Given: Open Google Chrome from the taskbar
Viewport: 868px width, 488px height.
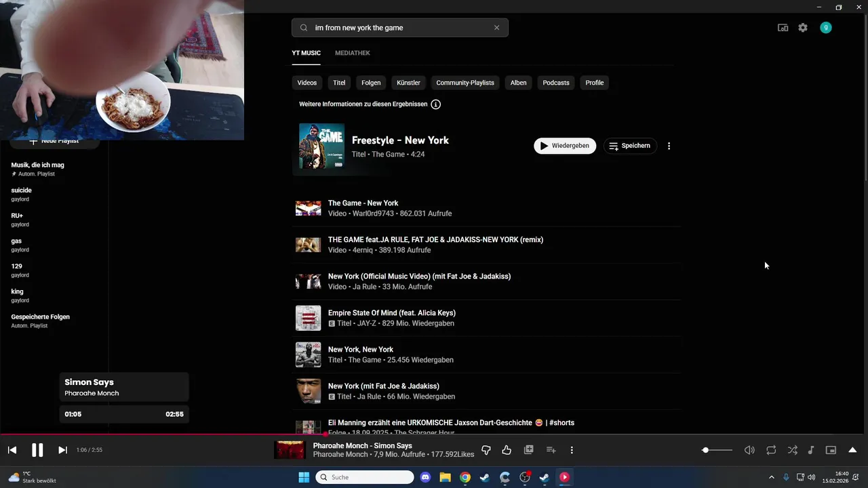Looking at the screenshot, I should pos(465,477).
